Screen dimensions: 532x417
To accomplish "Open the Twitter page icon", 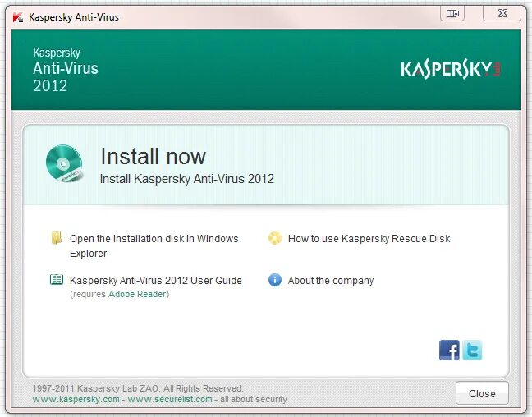I will pyautogui.click(x=472, y=350).
